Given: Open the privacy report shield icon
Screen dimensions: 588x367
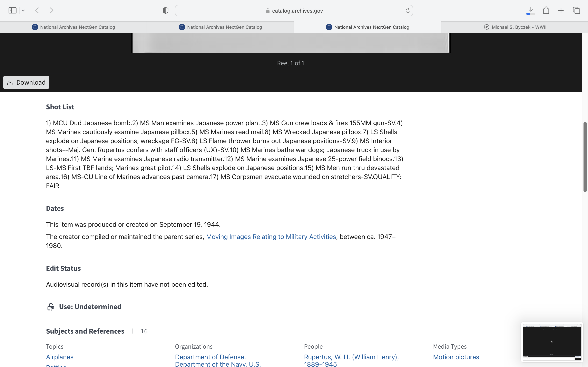Looking at the screenshot, I should click(165, 10).
